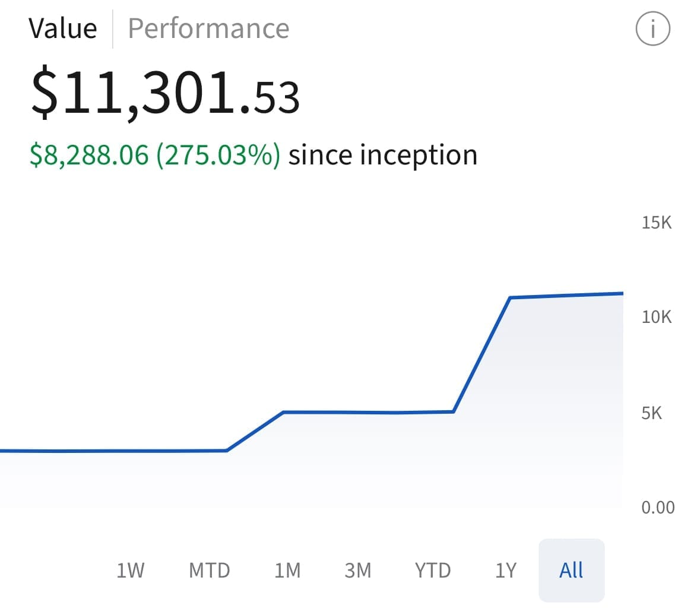Click the chart line's plateau just below 5K

(x=368, y=412)
